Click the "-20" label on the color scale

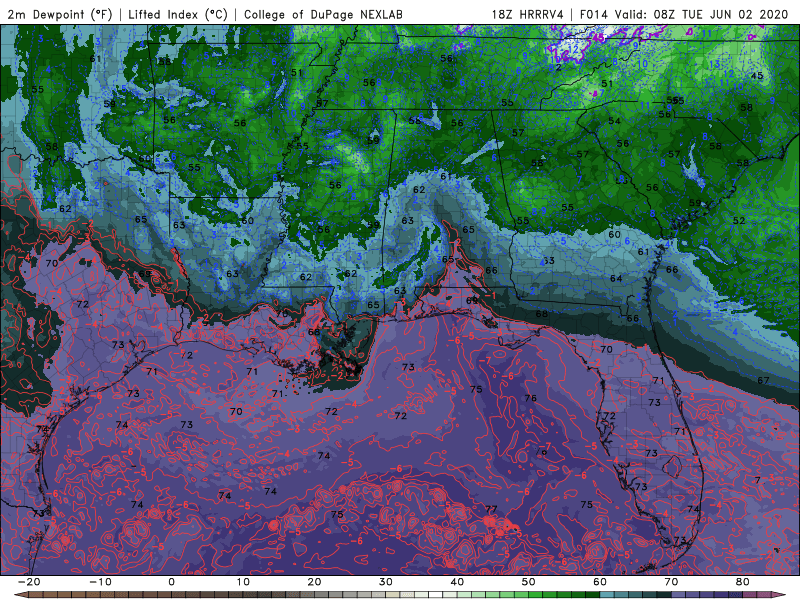point(29,582)
